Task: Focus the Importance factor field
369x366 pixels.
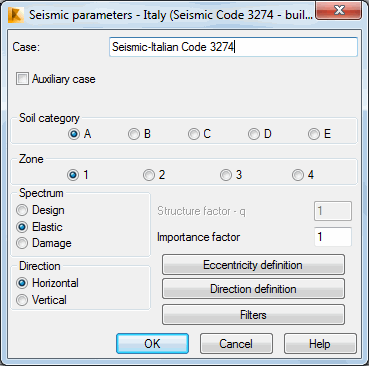Action: point(333,237)
